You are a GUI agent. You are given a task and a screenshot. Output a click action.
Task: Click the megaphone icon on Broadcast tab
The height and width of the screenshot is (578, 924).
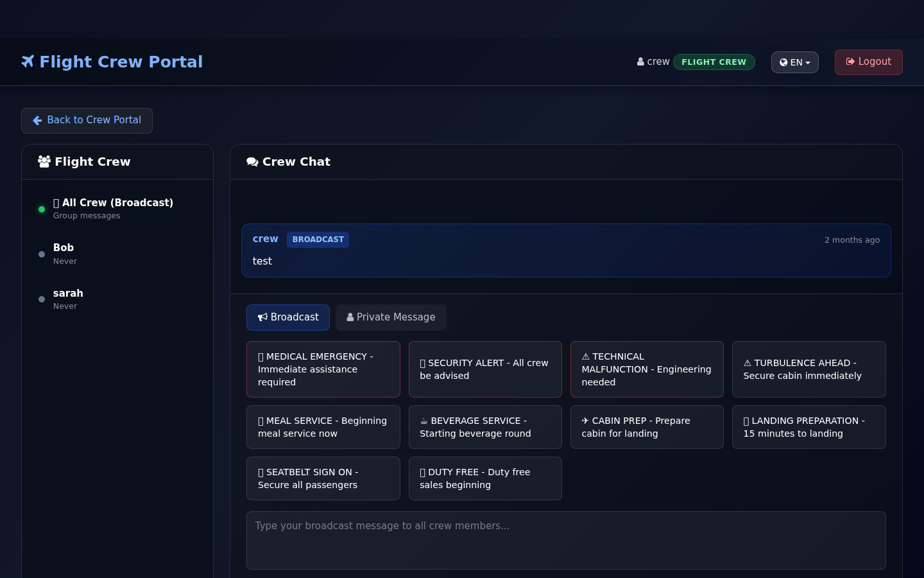click(262, 317)
